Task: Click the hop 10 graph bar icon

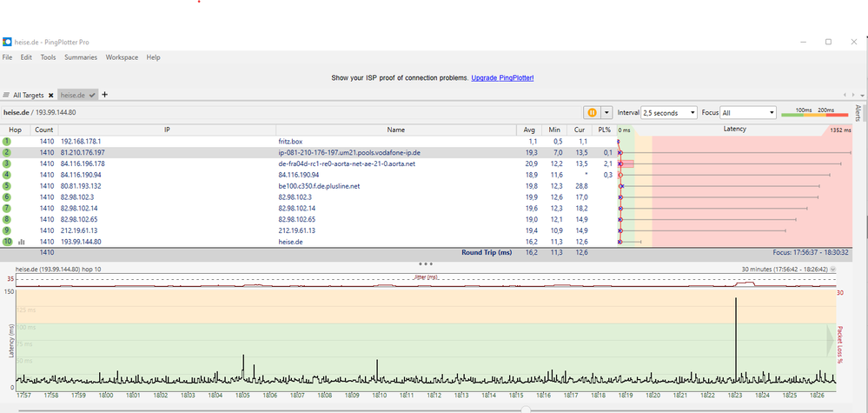Action: [x=21, y=242]
